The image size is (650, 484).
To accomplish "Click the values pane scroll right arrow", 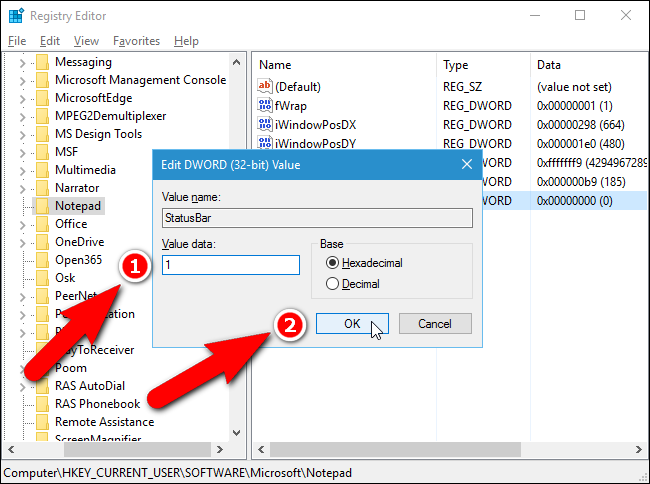I will tap(639, 450).
